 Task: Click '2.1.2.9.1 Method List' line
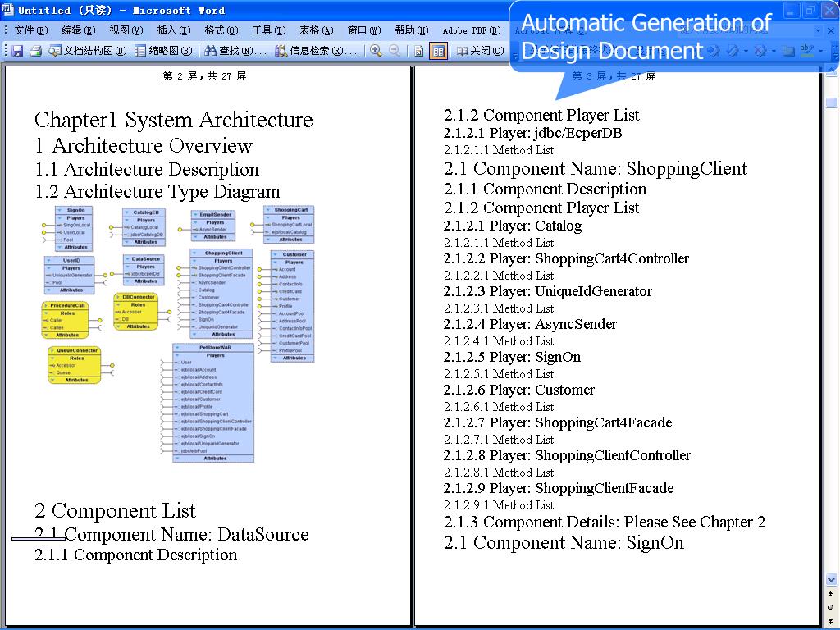(x=498, y=505)
